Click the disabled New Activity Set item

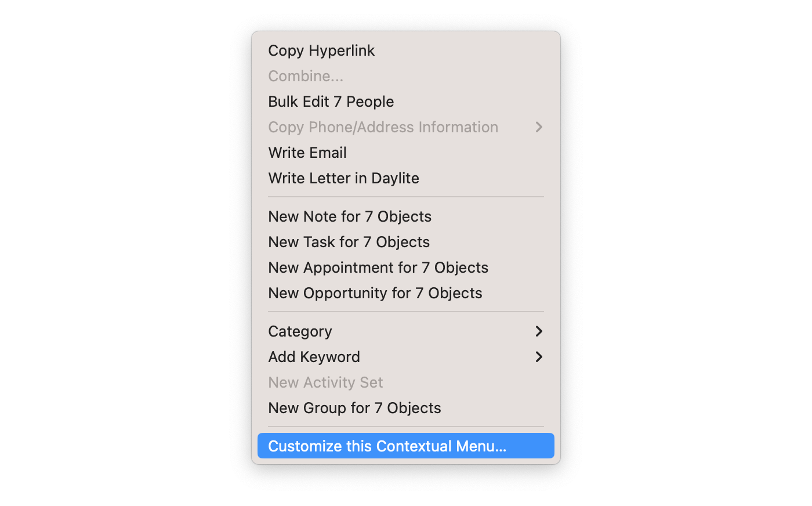point(325,382)
